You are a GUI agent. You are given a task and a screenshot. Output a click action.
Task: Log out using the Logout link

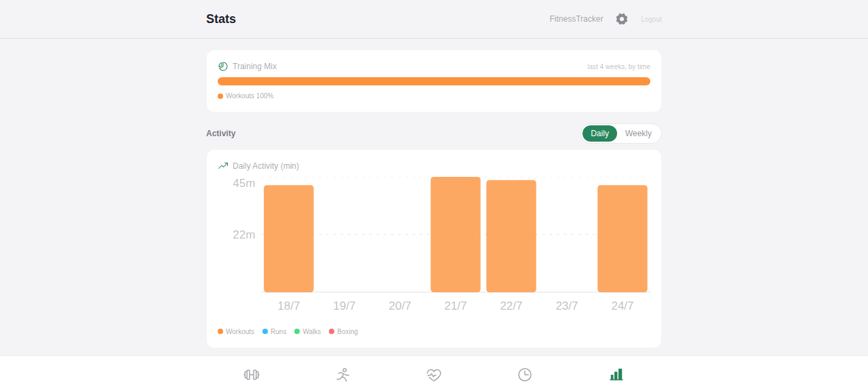652,20
